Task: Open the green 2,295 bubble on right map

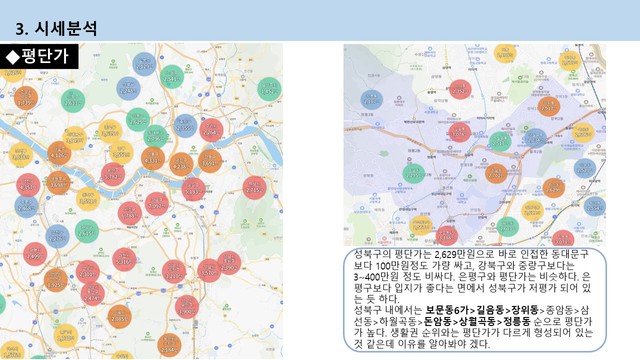Action: point(414,173)
